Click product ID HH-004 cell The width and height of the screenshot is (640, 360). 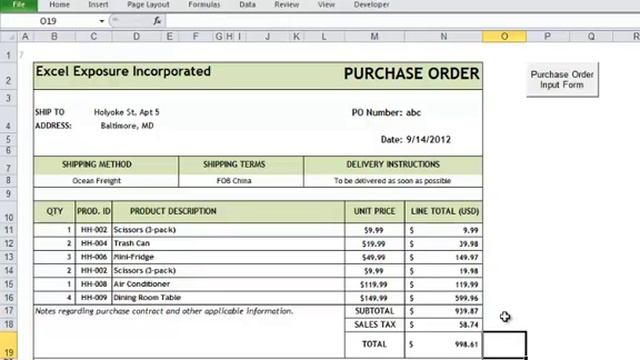(94, 244)
